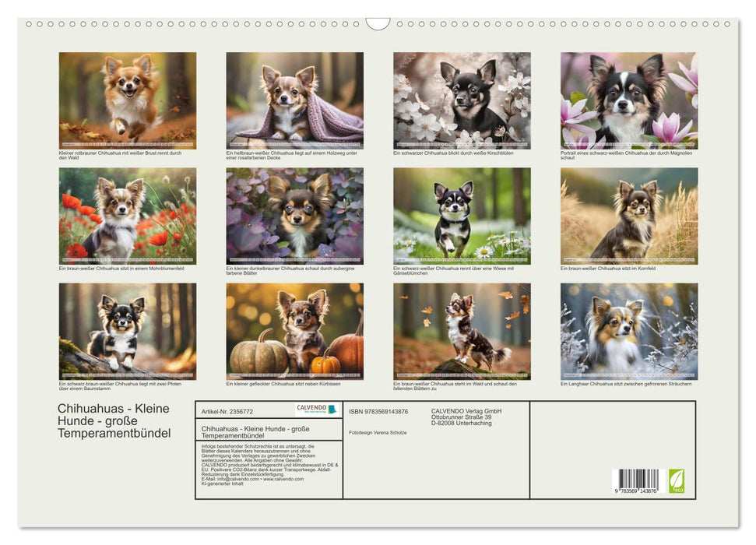Screen dimensions: 756x545
Task: Select the Chihuahua in aubergine leaves photo
Action: (294, 216)
